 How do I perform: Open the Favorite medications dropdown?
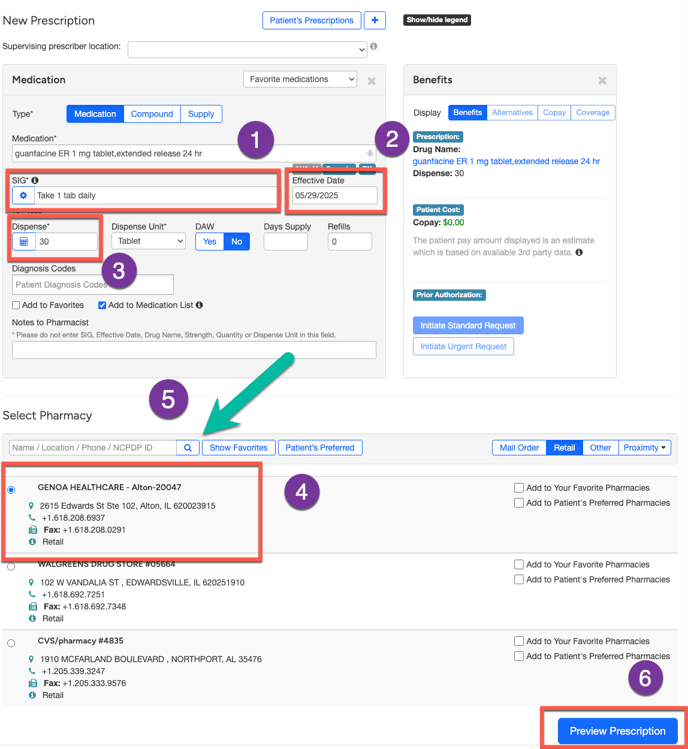pyautogui.click(x=300, y=79)
